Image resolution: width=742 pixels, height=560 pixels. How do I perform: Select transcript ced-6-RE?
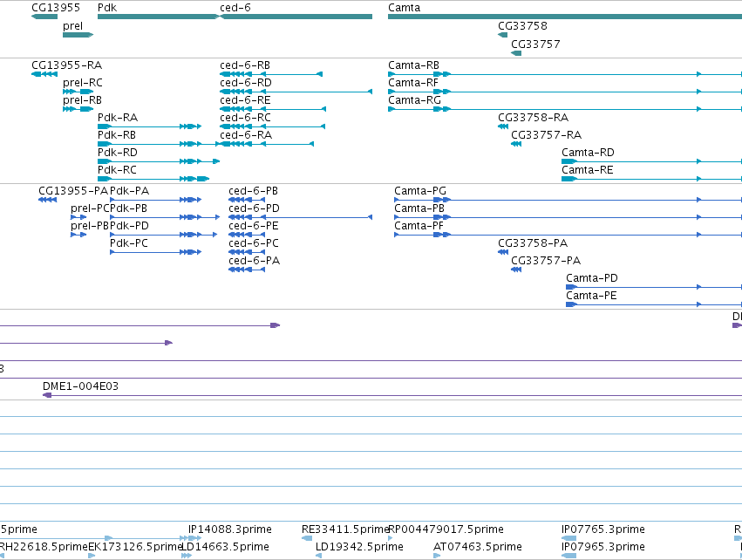coord(245,100)
